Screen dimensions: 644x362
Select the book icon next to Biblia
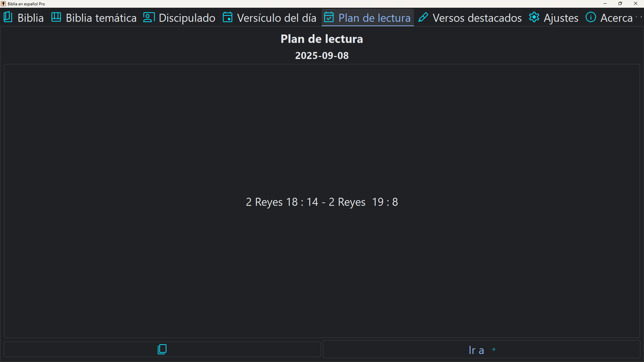coord(8,17)
